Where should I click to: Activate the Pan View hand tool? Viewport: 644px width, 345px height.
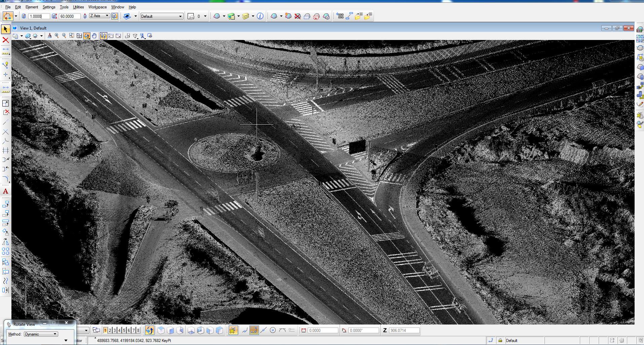[94, 36]
